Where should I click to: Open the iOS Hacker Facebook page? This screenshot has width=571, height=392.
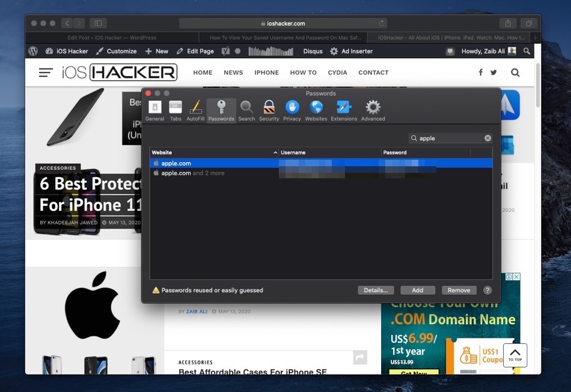point(481,73)
